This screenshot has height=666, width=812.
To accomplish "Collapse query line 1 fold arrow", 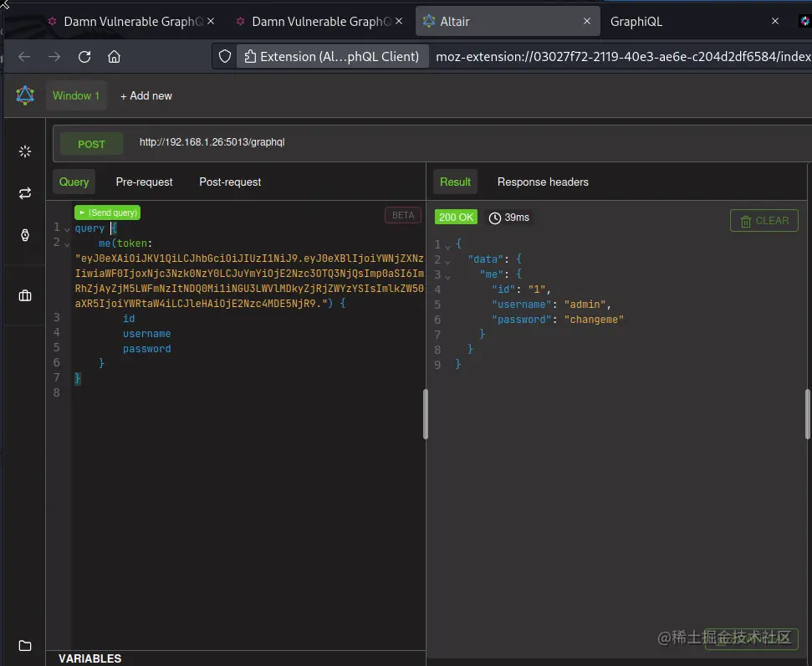I will [68, 229].
